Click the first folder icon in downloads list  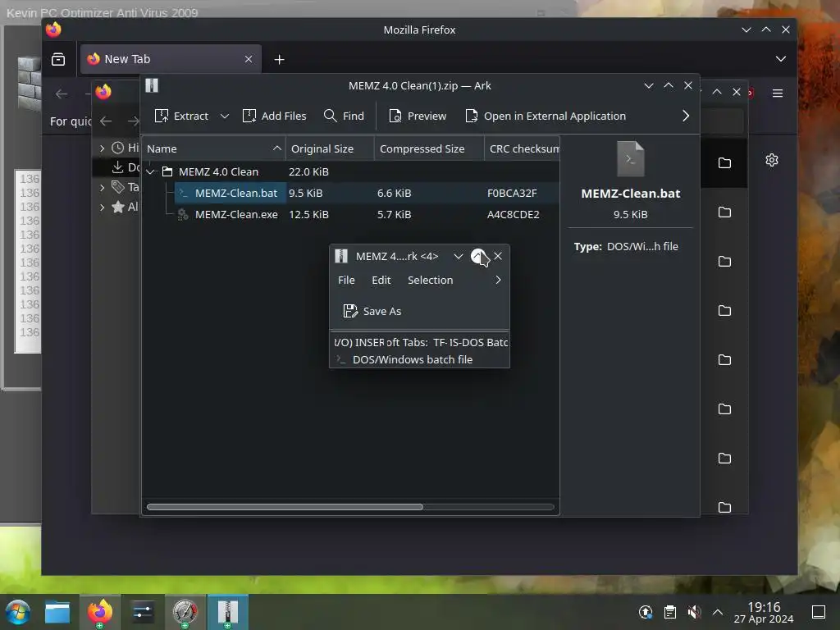click(724, 163)
